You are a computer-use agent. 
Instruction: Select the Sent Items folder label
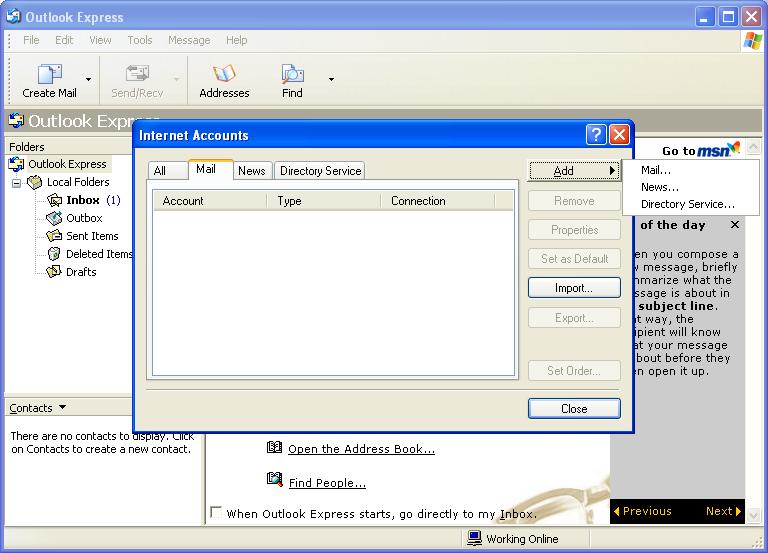(x=92, y=236)
